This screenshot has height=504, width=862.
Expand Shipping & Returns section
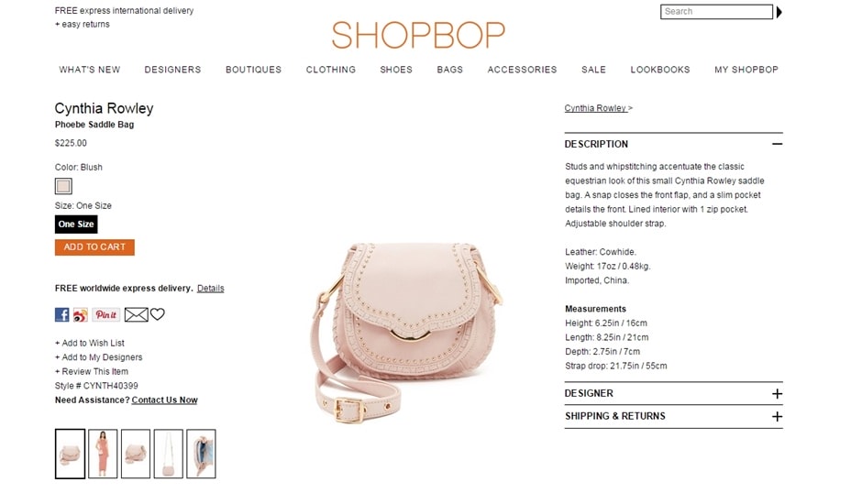click(777, 417)
